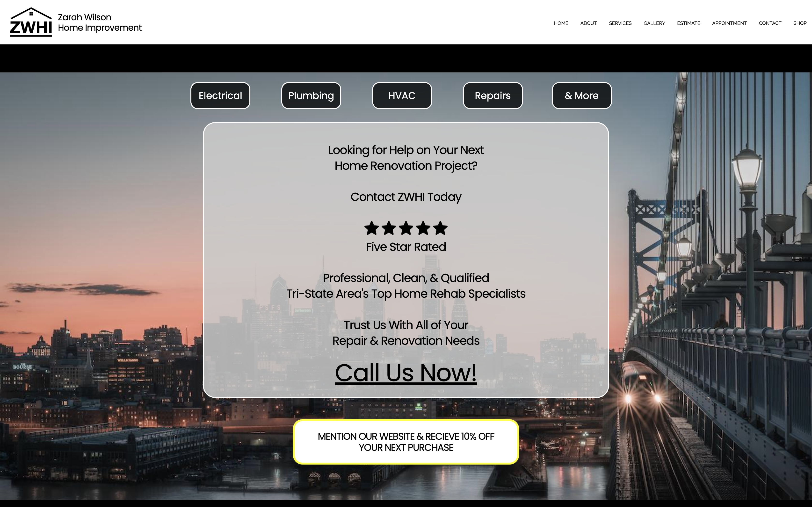
Task: Open the Estimate page
Action: 688,23
